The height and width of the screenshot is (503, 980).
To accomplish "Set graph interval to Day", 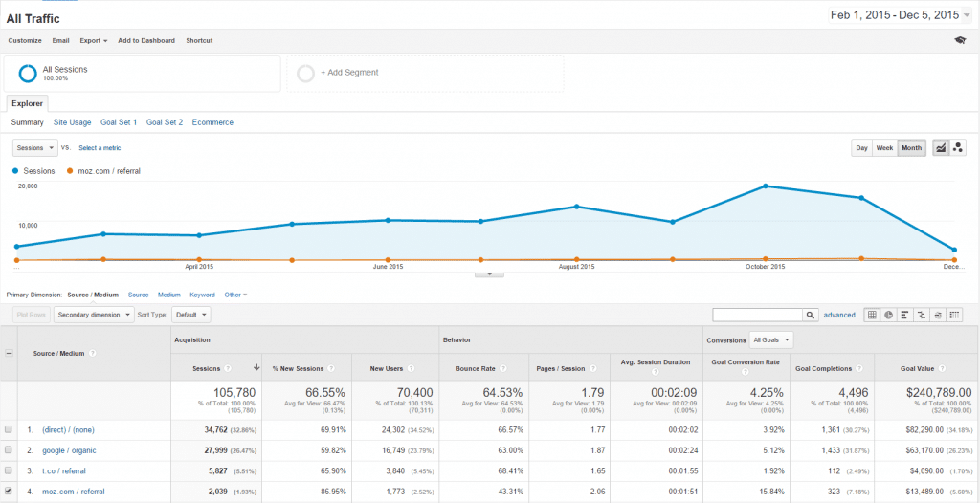I will pos(862,148).
